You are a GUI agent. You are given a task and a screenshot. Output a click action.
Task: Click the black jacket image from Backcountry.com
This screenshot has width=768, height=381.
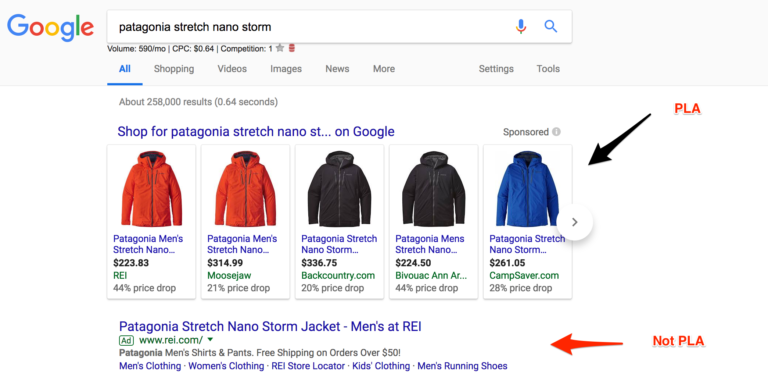[339, 189]
